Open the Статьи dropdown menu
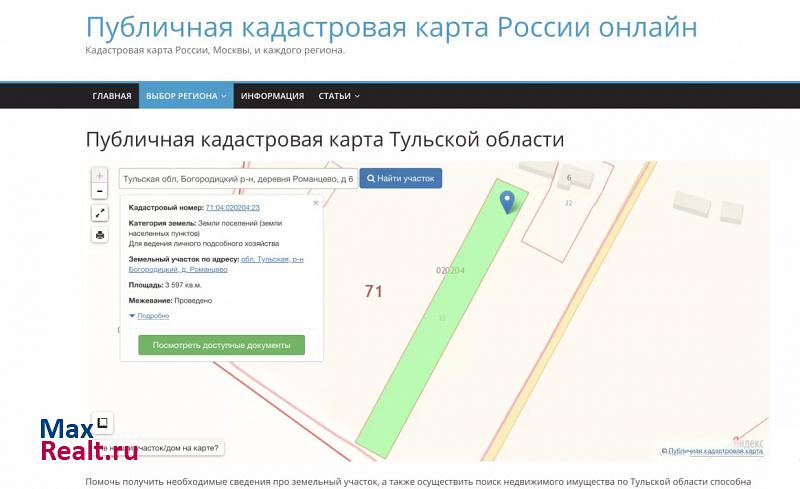 tap(339, 96)
